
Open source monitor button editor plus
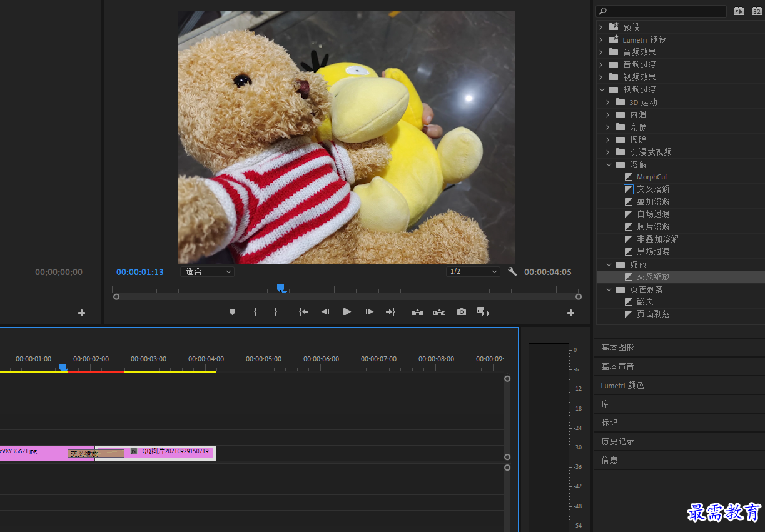(81, 313)
